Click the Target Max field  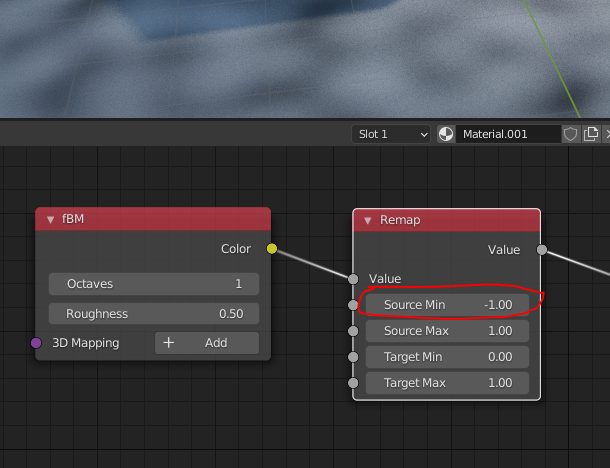click(x=446, y=383)
